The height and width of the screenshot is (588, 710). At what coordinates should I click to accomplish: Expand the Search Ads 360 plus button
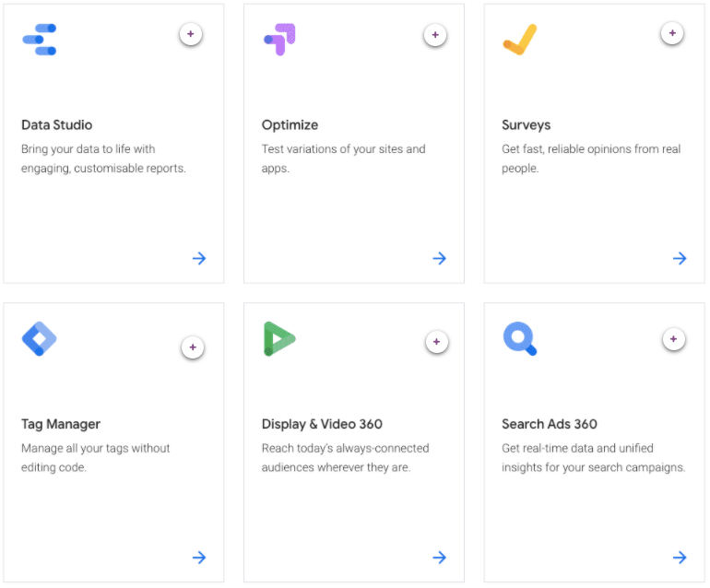[x=674, y=340]
